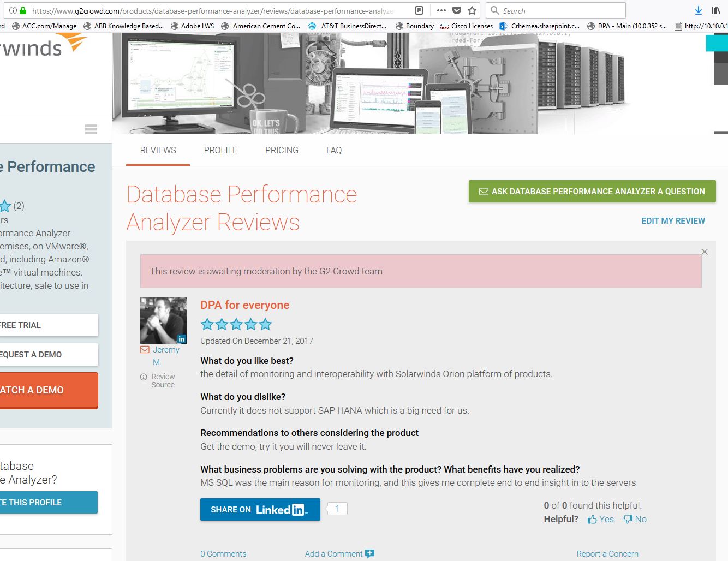Click the Pocket save icon

pyautogui.click(x=457, y=10)
